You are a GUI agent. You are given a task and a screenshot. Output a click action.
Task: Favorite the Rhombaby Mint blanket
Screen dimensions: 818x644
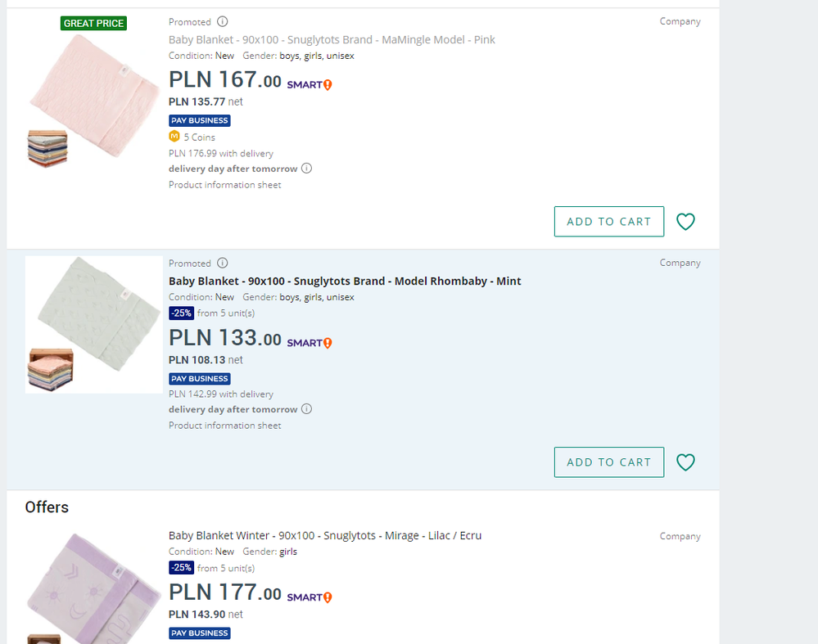685,462
